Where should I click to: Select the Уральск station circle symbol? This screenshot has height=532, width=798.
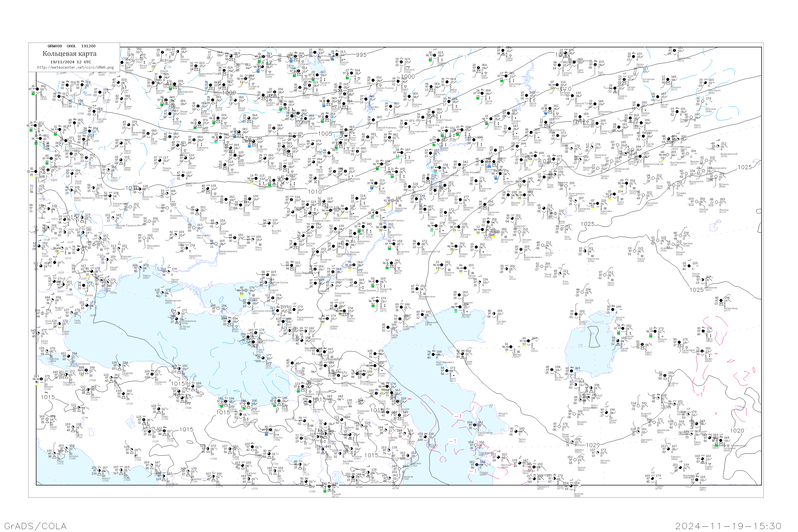coord(459,227)
